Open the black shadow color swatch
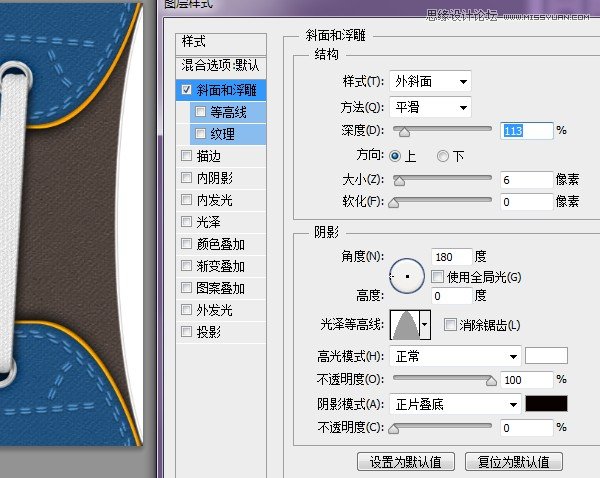 pos(546,404)
